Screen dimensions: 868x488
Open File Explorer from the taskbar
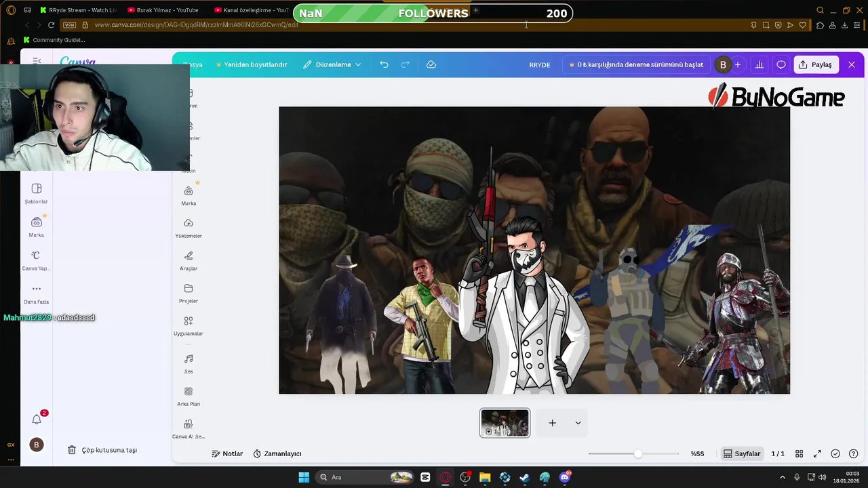point(485,477)
